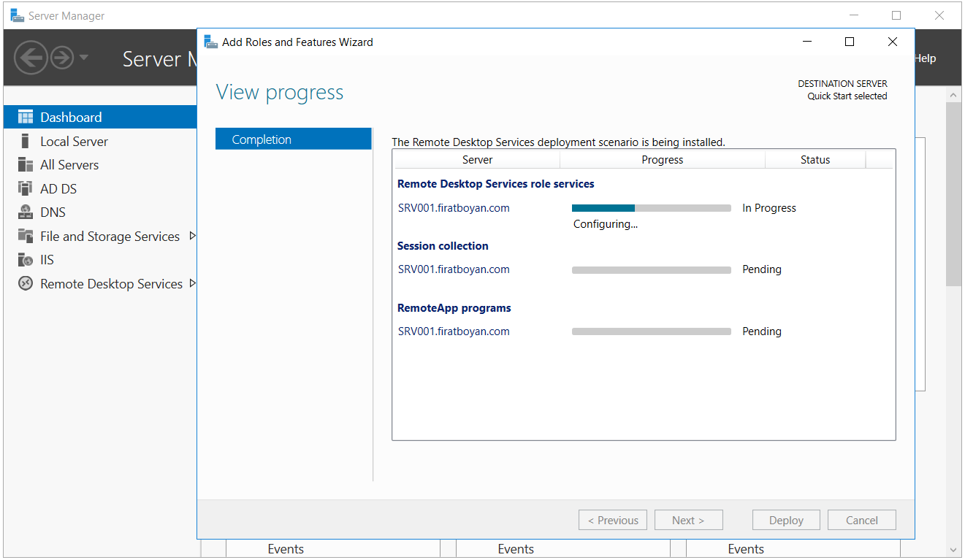The height and width of the screenshot is (560, 965).
Task: Click SRV001 server name under Session collection
Action: (x=454, y=269)
